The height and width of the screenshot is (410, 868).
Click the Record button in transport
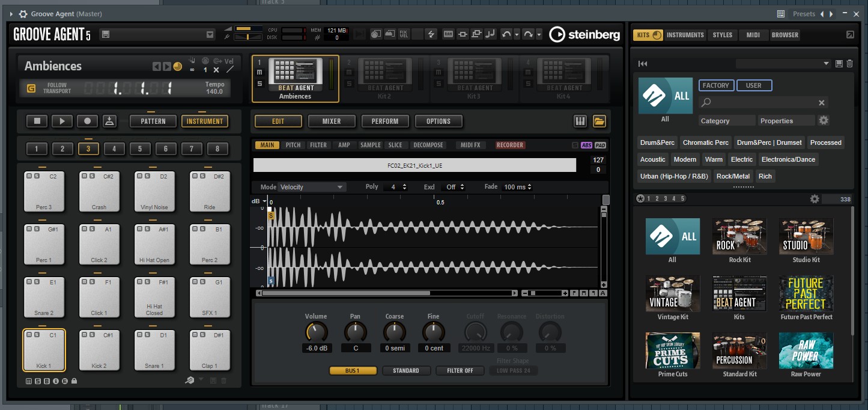pos(87,121)
